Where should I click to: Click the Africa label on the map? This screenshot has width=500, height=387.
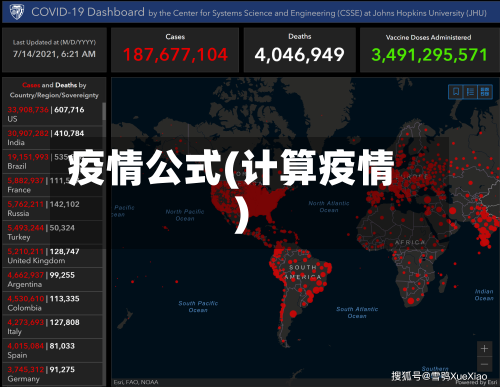(x=410, y=242)
